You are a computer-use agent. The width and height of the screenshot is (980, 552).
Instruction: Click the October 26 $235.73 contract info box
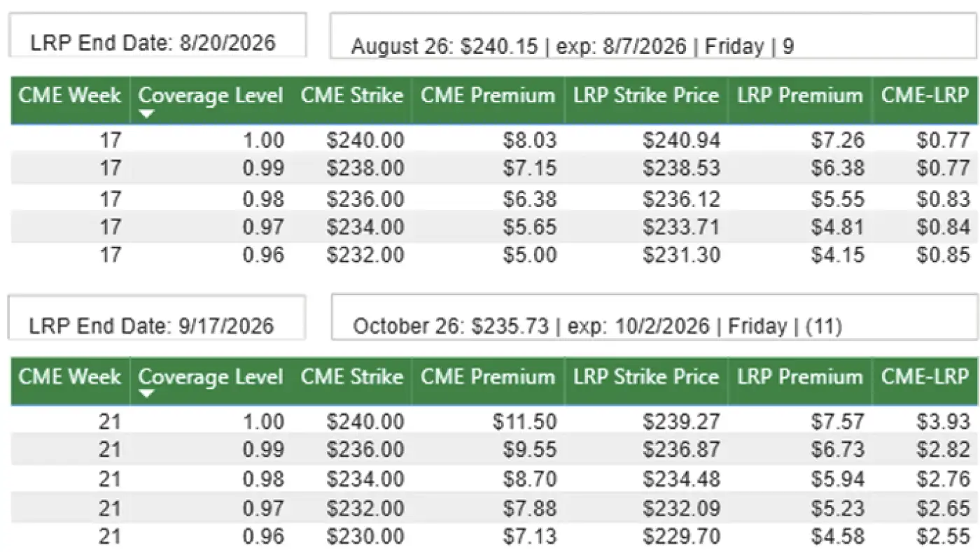point(654,318)
